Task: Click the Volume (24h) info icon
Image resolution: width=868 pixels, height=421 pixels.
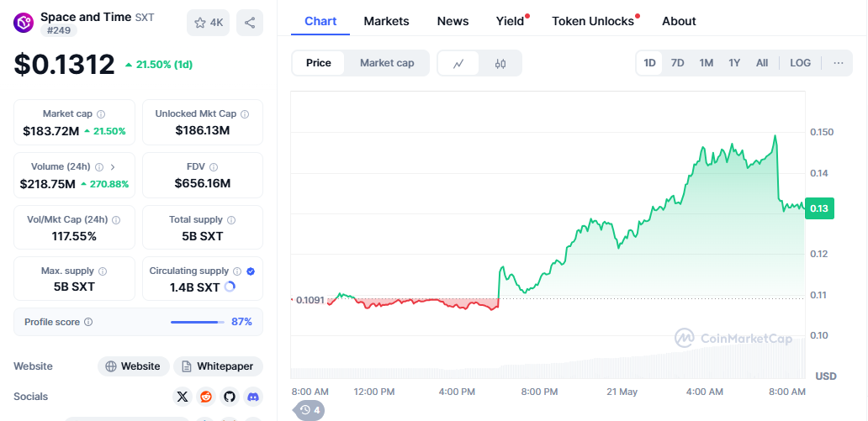Action: pos(99,166)
